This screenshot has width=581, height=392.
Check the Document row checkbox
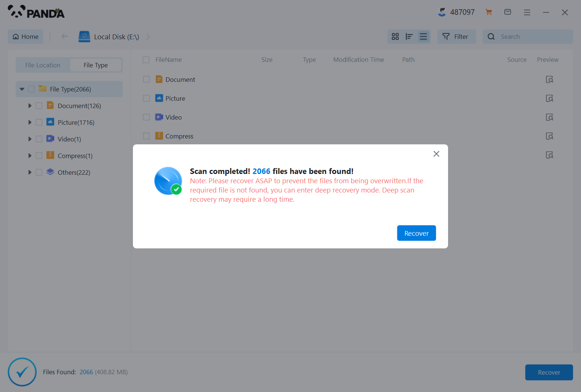coord(146,80)
